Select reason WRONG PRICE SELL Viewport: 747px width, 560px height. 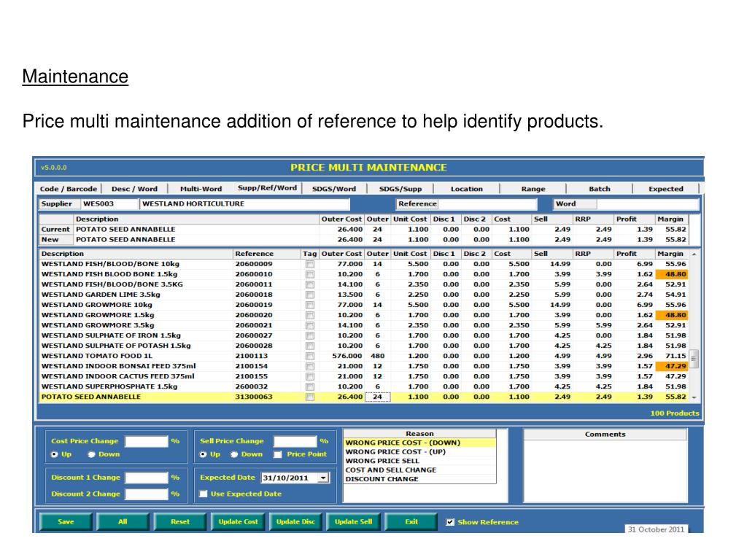click(419, 461)
